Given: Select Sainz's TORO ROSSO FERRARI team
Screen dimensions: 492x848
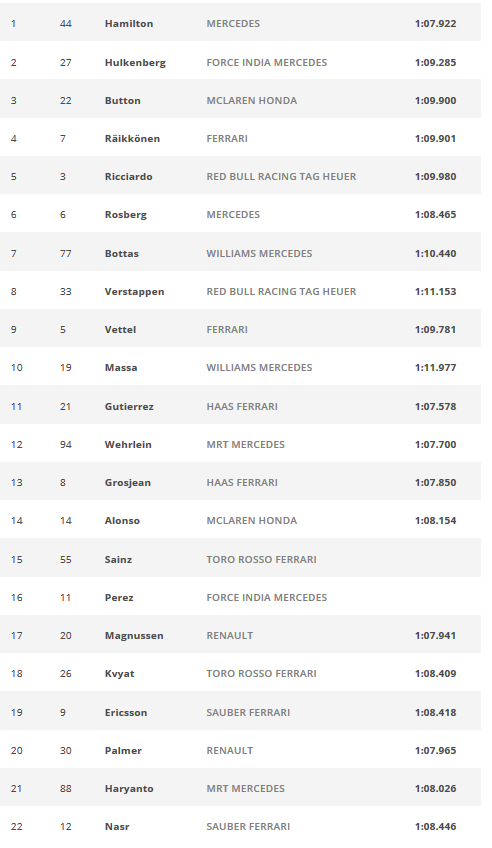Looking at the screenshot, I should (261, 560).
